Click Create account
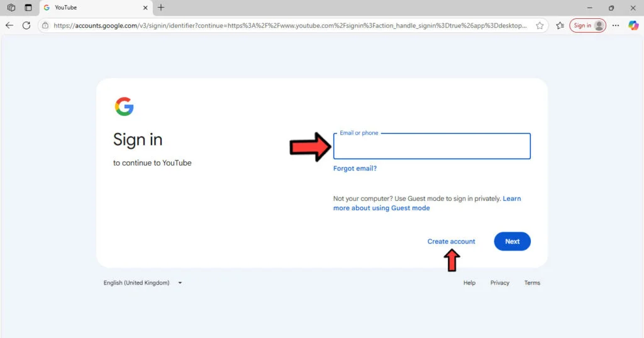 point(451,242)
